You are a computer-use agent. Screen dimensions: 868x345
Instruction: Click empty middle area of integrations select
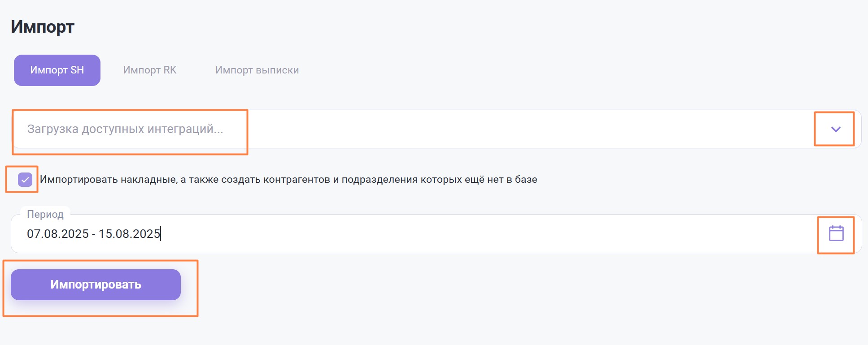[x=493, y=129]
